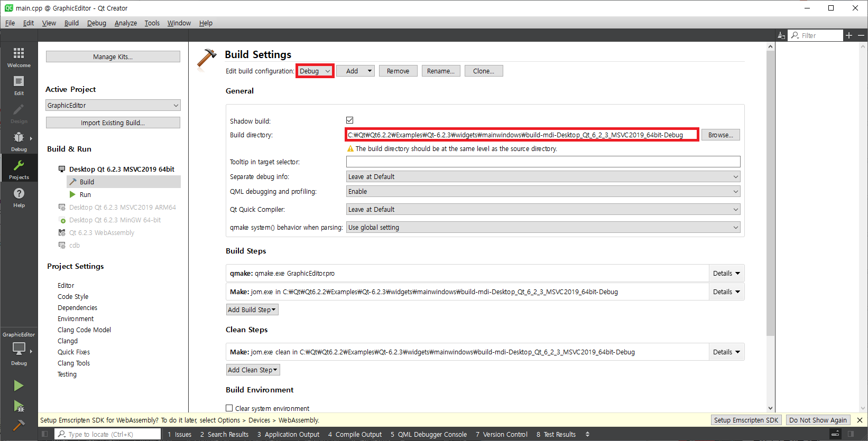The width and height of the screenshot is (868, 441).
Task: Open qmake system() behavior dropdown
Action: [x=543, y=227]
